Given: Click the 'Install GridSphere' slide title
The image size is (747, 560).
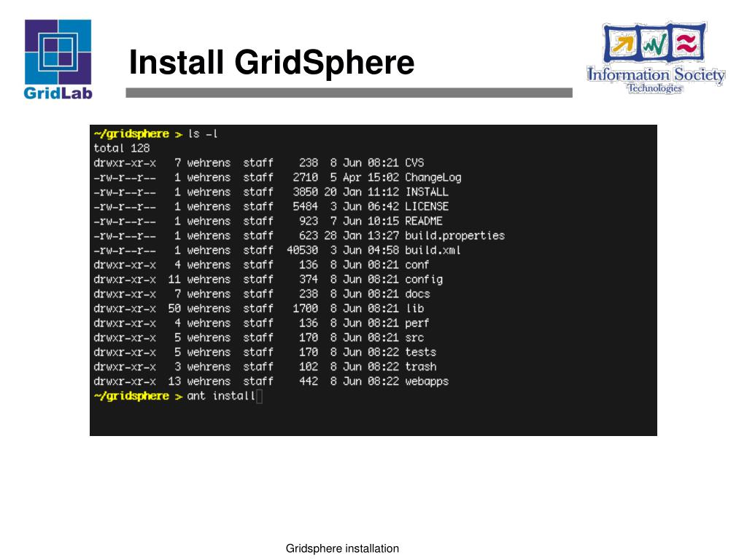Looking at the screenshot, I should point(271,63).
